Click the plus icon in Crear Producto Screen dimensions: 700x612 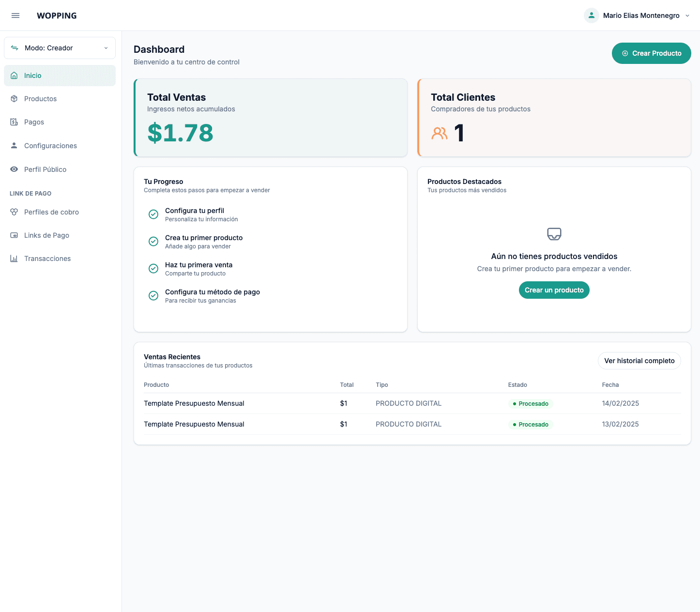pos(625,53)
